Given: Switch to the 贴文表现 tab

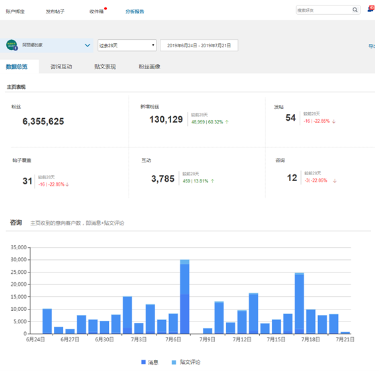Looking at the screenshot, I should [105, 67].
